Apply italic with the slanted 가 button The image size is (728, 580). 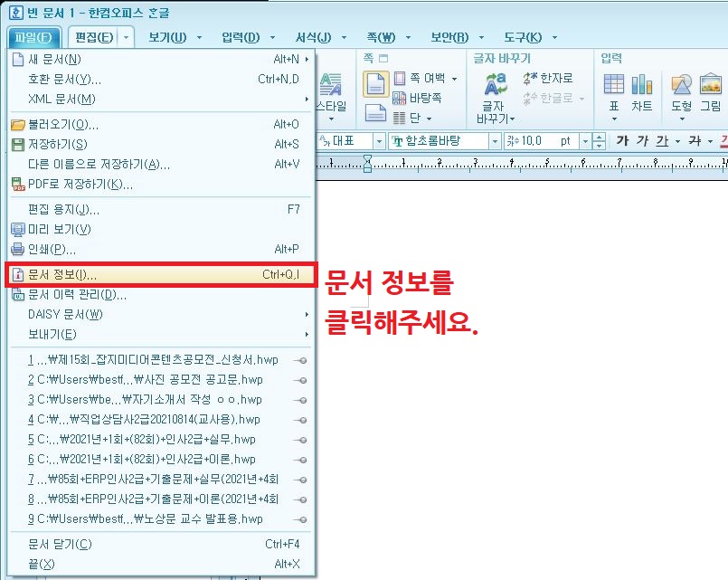pyautogui.click(x=643, y=141)
